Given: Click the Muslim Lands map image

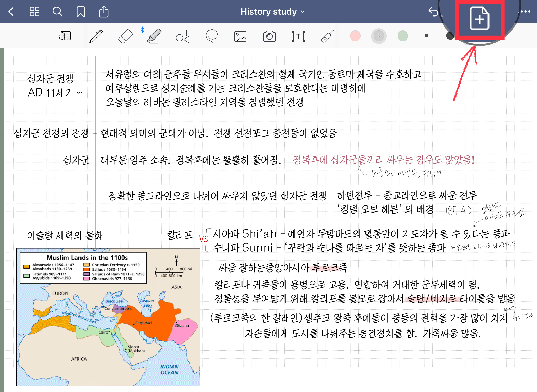Looking at the screenshot, I should tap(108, 317).
